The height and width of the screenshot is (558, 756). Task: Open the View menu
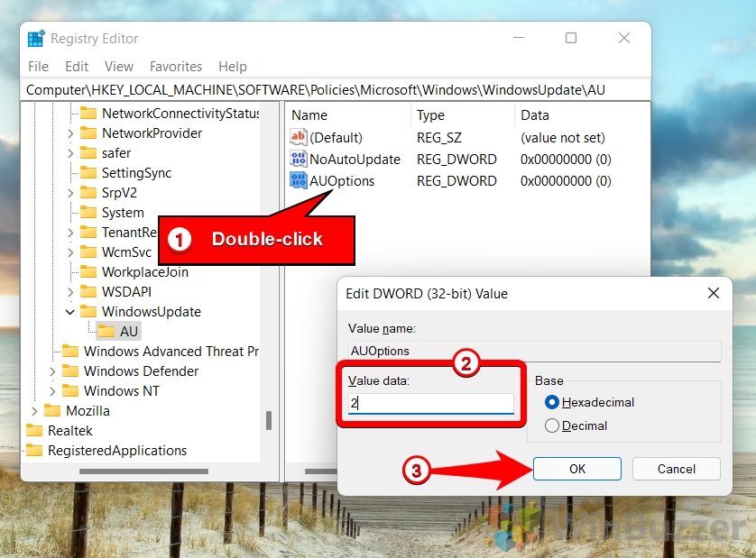118,67
